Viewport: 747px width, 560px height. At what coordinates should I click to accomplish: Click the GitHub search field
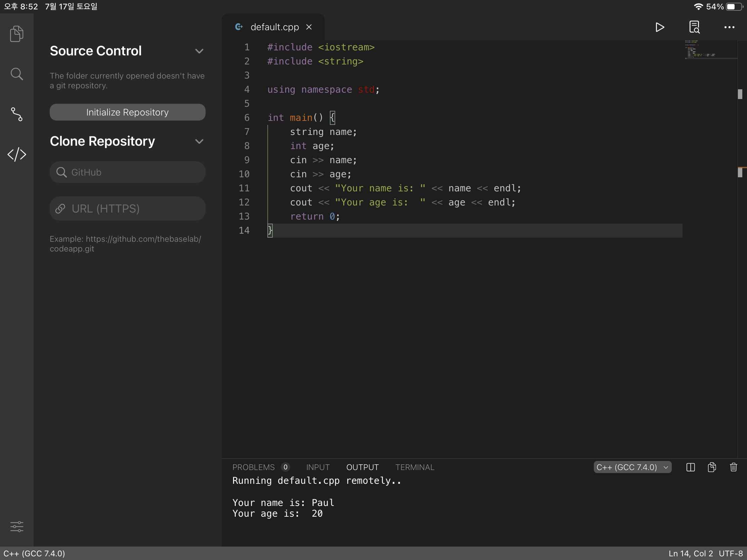pos(127,172)
